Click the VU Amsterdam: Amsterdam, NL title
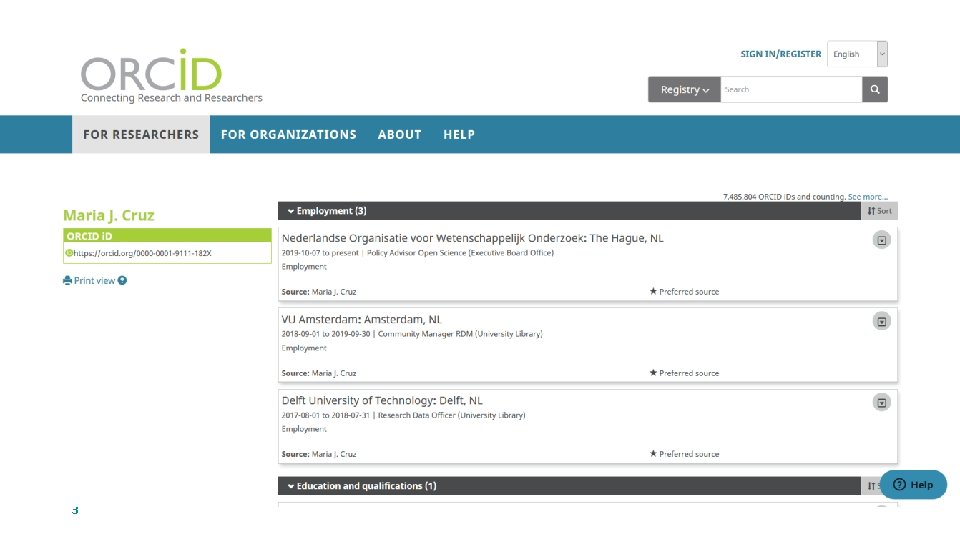Screen dimensions: 960x540 tap(361, 319)
